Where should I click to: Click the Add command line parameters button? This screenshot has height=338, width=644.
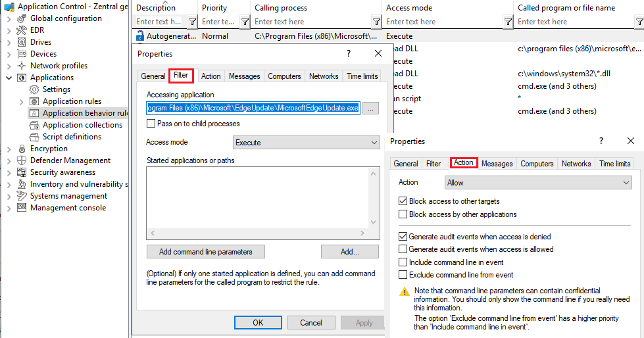[x=205, y=252]
